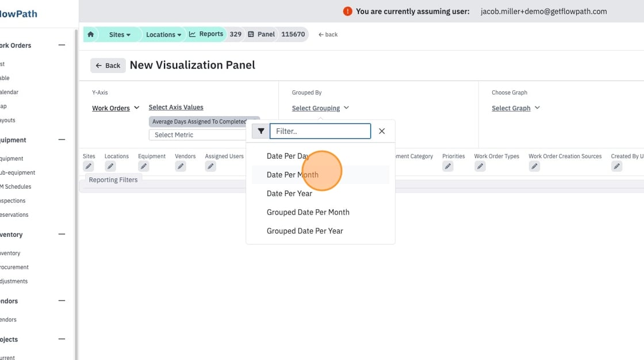This screenshot has width=644, height=360.
Task: Choose Grouped Date Per Year option
Action: [320, 231]
